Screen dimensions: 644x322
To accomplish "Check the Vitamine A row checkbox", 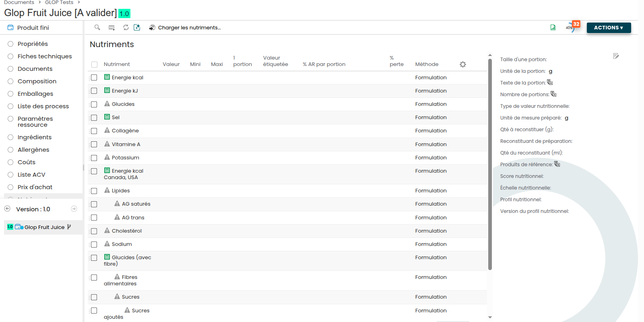I will [94, 144].
